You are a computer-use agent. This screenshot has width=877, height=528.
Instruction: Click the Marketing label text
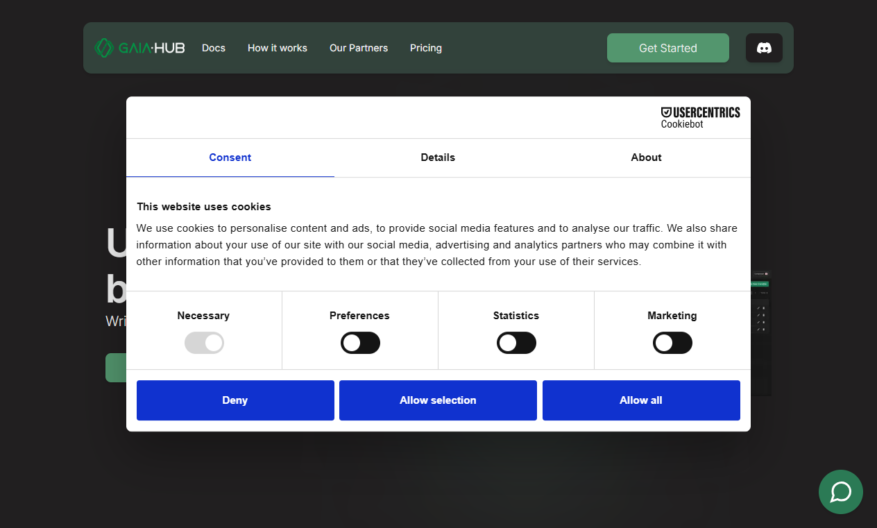[x=672, y=315]
